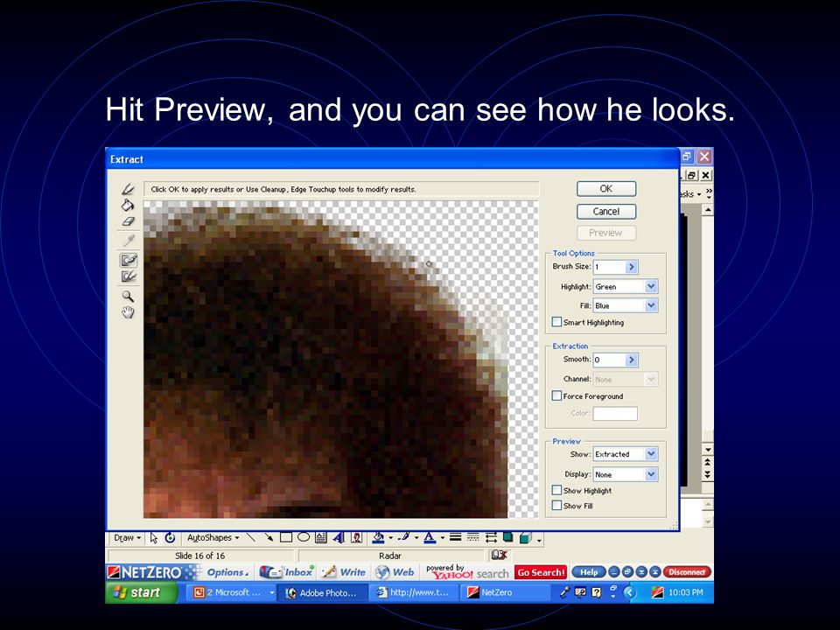This screenshot has height=630, width=840.
Task: Select the Cleanup tool
Action: coord(128,261)
